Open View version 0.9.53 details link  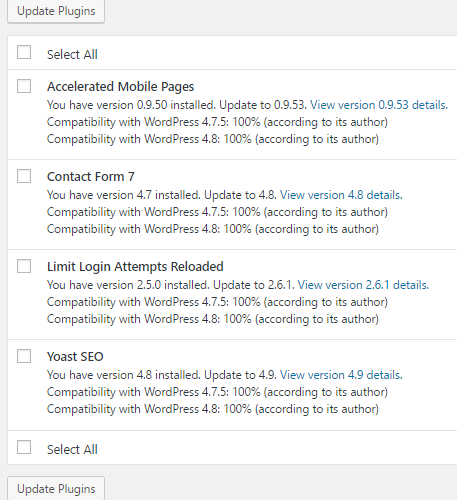[x=379, y=105]
